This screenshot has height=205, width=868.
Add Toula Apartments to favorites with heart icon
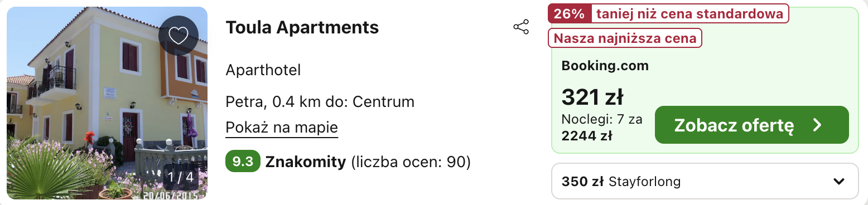[x=179, y=36]
